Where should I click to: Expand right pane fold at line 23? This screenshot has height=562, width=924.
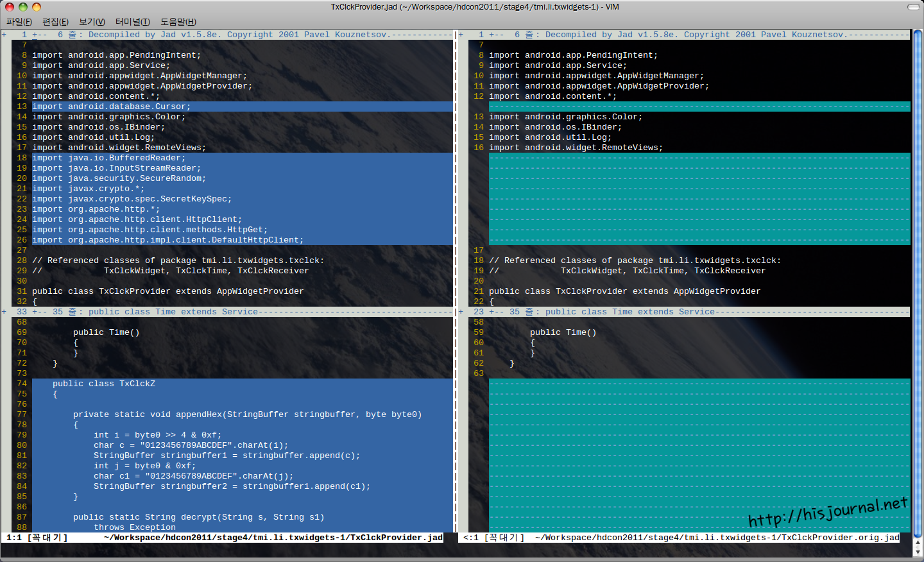pyautogui.click(x=461, y=312)
